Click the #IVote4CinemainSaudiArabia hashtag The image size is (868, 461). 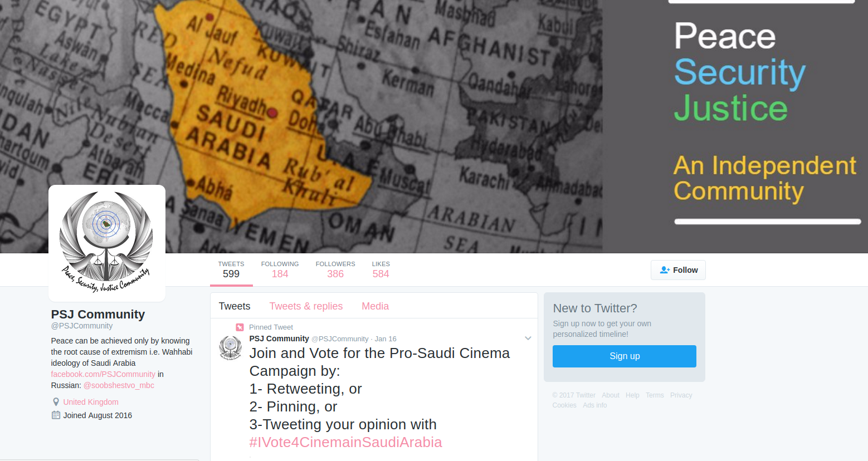coord(345,442)
